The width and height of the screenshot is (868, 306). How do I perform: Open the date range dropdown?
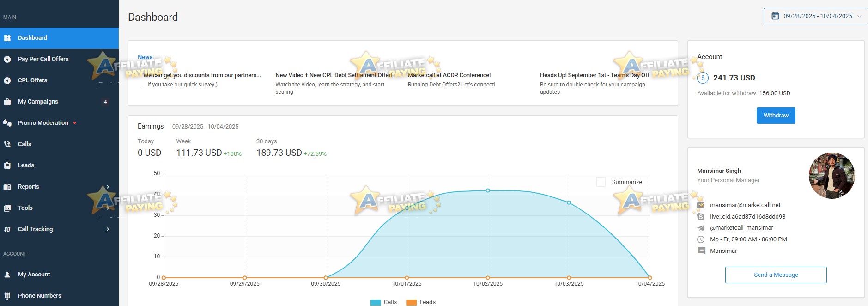click(816, 16)
